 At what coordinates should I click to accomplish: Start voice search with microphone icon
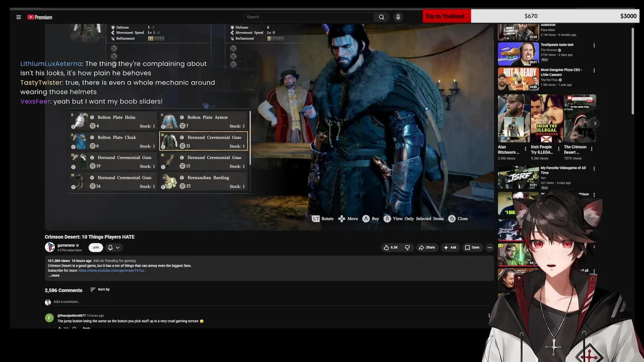tap(398, 17)
